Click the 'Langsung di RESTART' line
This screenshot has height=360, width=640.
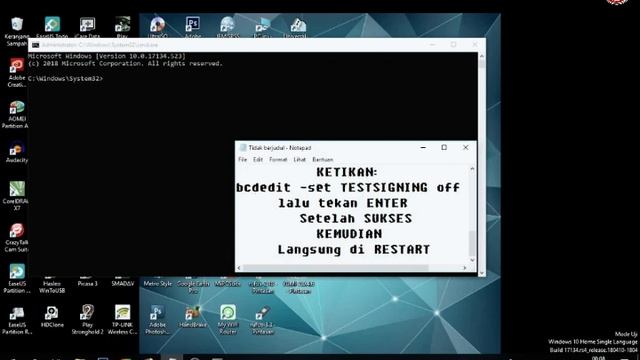tap(354, 249)
